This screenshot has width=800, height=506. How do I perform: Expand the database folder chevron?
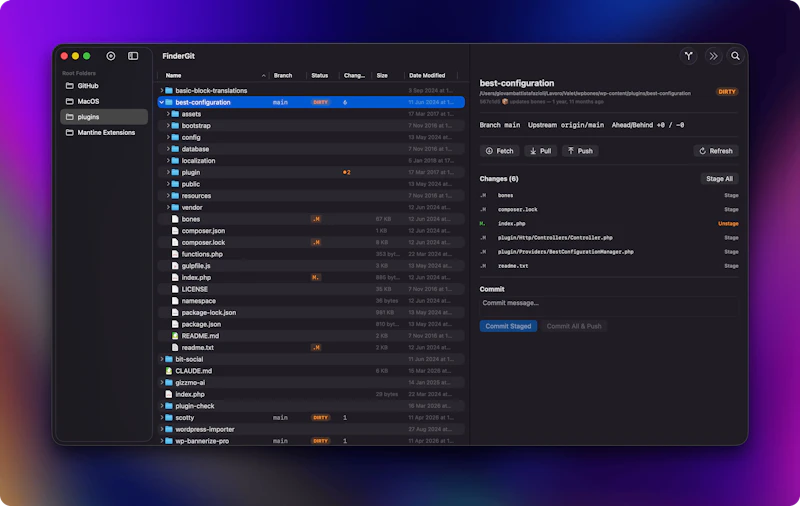(168, 149)
